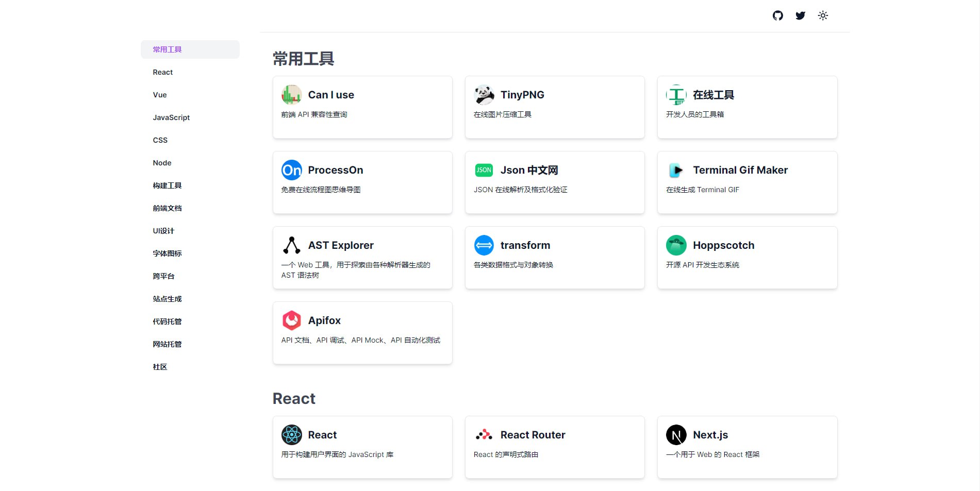Select 前端文档 sidebar item

pyautogui.click(x=190, y=208)
